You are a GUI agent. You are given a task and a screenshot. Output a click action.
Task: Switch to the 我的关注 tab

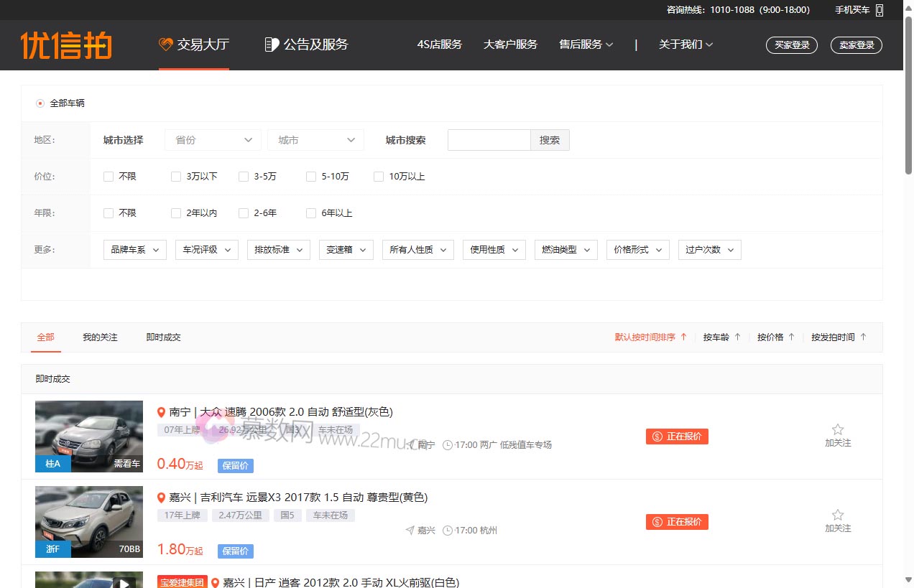pos(100,337)
